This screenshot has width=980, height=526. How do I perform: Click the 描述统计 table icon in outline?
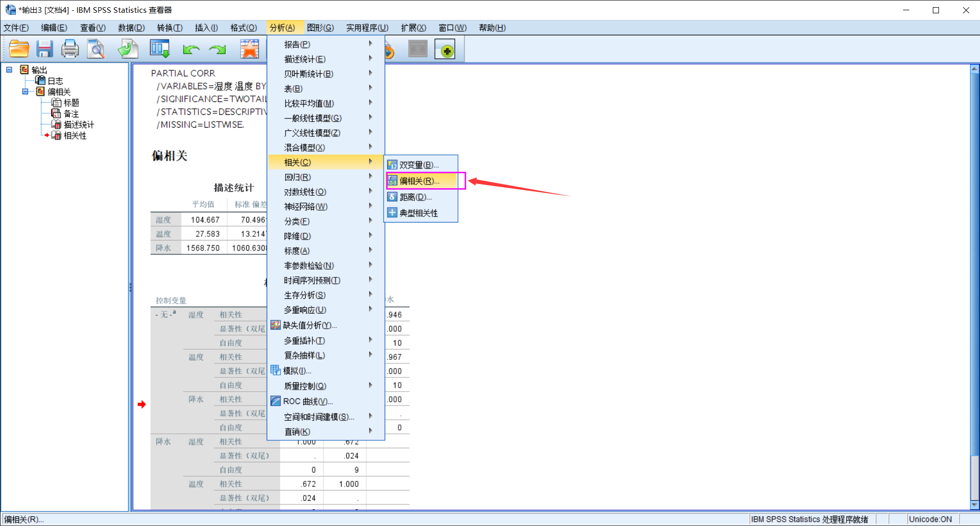click(56, 125)
